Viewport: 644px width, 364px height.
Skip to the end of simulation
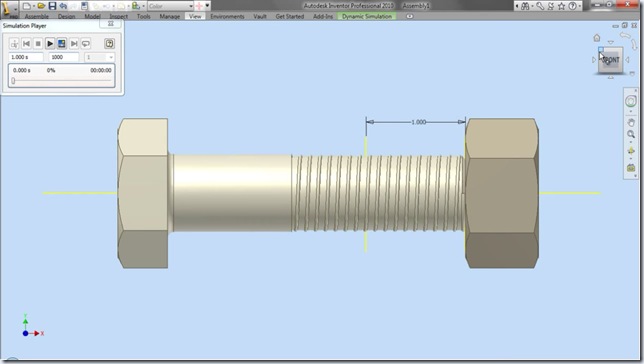(x=74, y=43)
